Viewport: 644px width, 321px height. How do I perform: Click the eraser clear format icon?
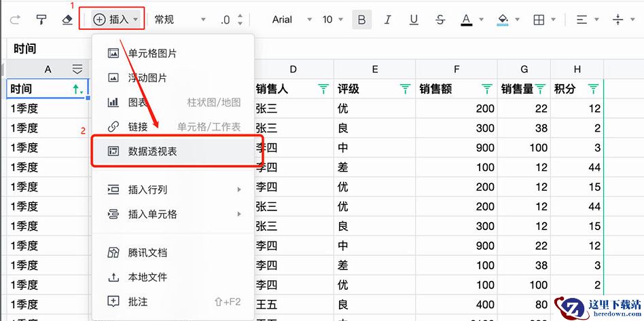coord(67,20)
